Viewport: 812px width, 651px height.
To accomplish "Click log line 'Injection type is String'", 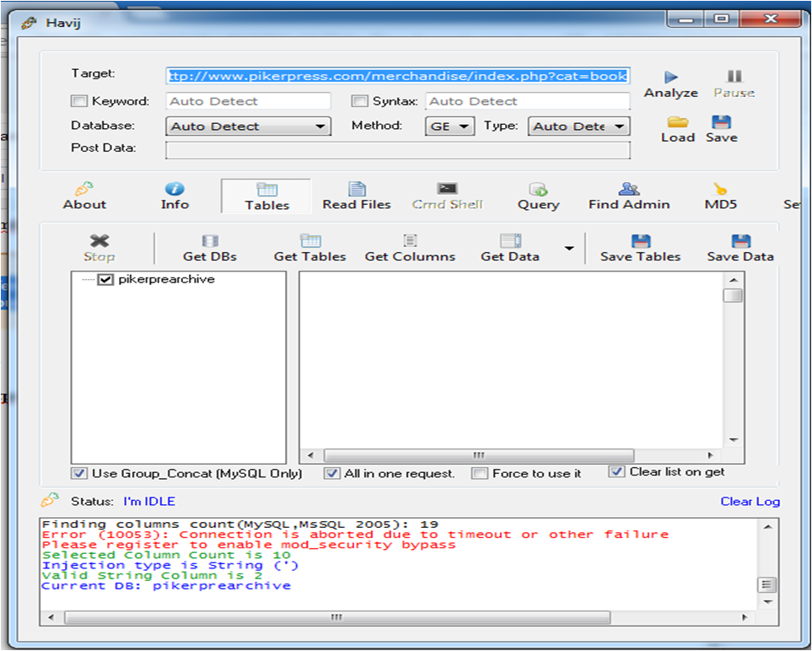I will [x=170, y=566].
